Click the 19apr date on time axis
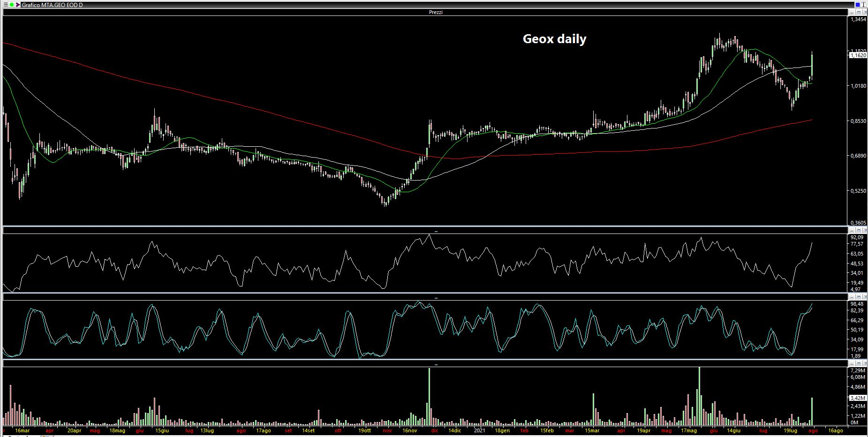 click(x=643, y=430)
